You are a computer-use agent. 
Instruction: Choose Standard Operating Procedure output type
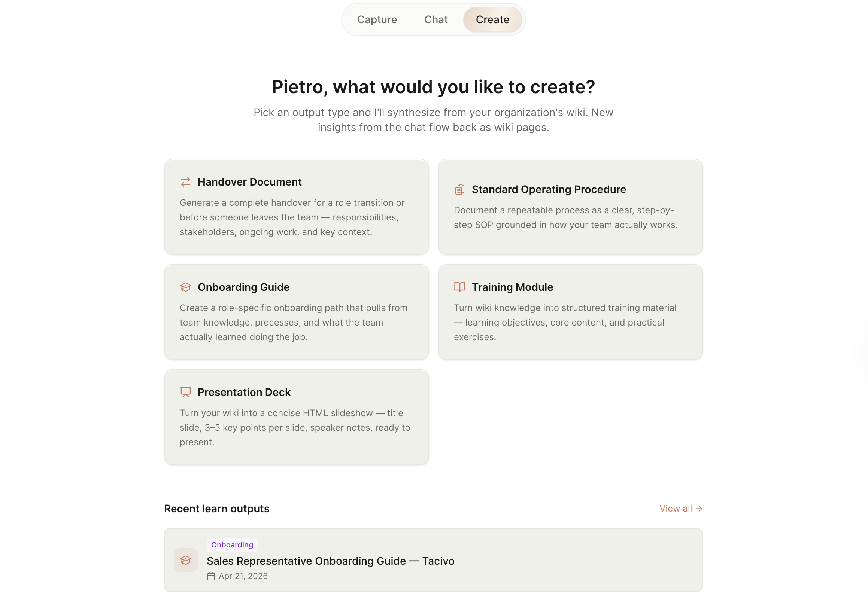click(x=570, y=207)
